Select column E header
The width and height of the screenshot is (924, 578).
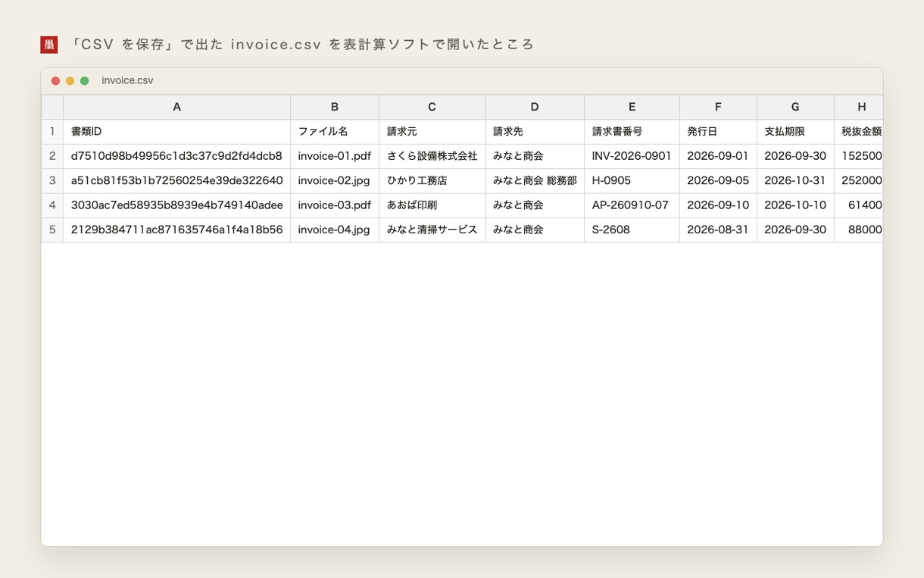pyautogui.click(x=632, y=108)
